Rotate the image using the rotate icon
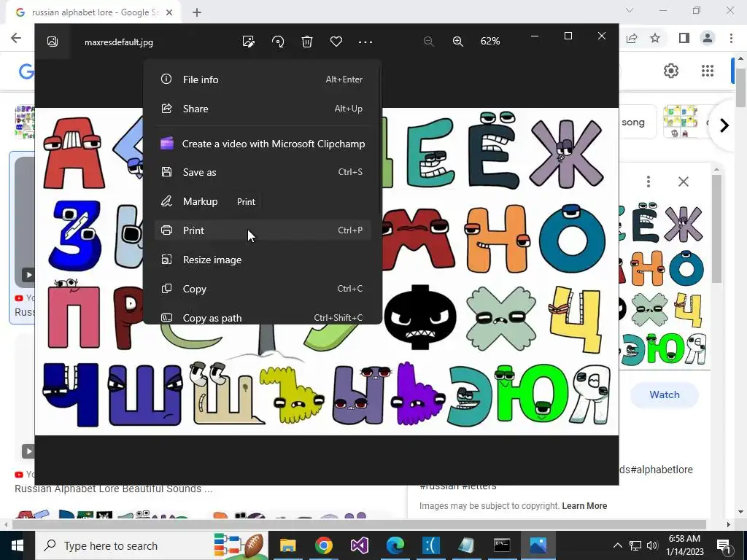The height and width of the screenshot is (560, 747). (278, 42)
